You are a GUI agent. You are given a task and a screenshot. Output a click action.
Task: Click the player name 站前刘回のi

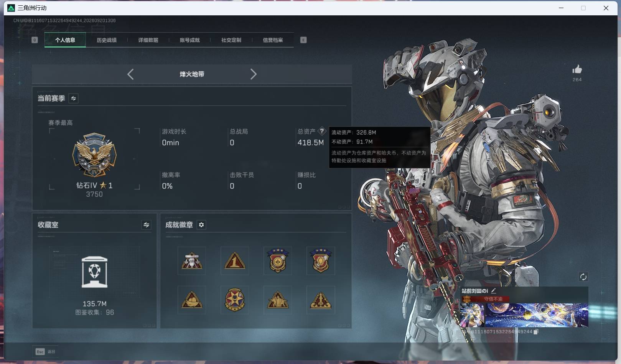(x=475, y=291)
